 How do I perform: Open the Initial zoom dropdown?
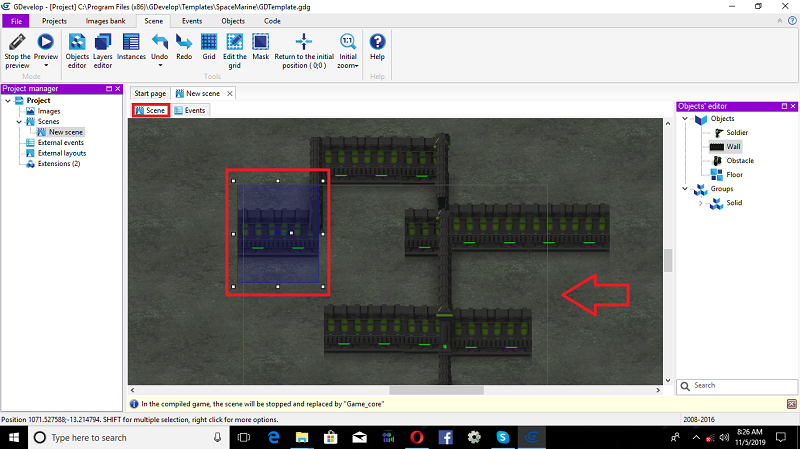[348, 51]
